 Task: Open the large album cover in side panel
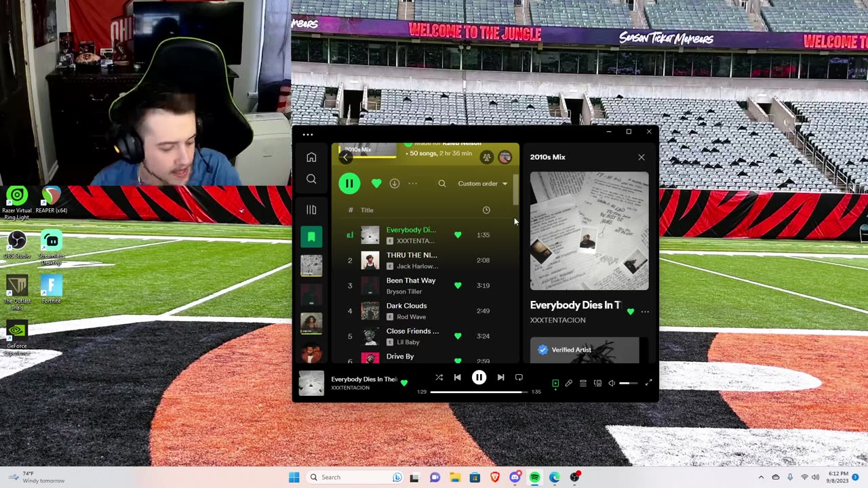point(589,230)
